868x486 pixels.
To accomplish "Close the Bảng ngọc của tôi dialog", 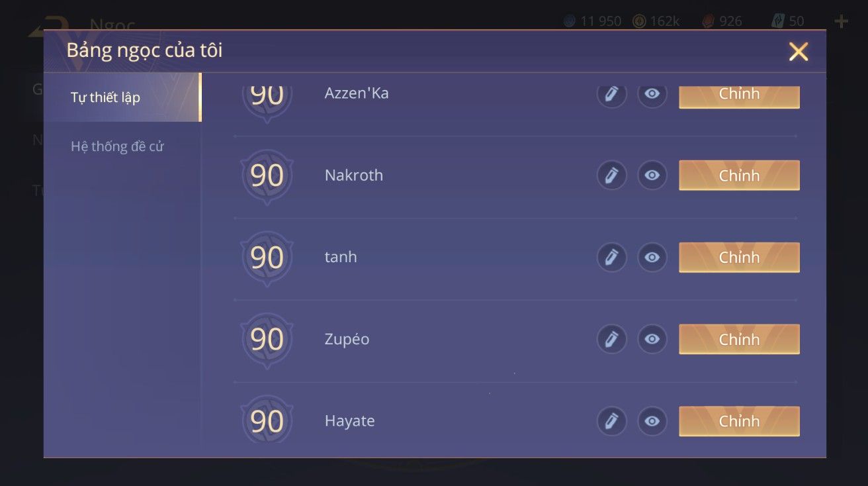I will click(799, 52).
